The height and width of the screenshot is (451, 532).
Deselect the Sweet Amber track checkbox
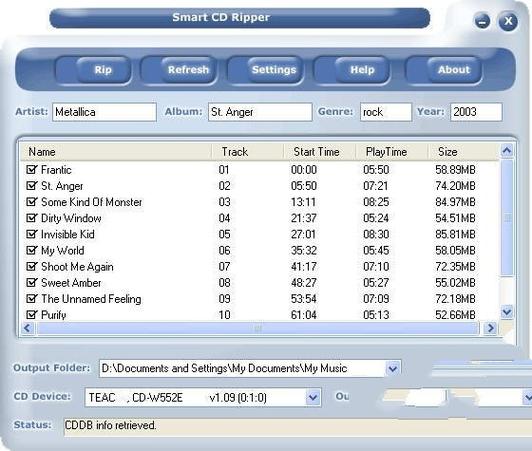coord(31,282)
